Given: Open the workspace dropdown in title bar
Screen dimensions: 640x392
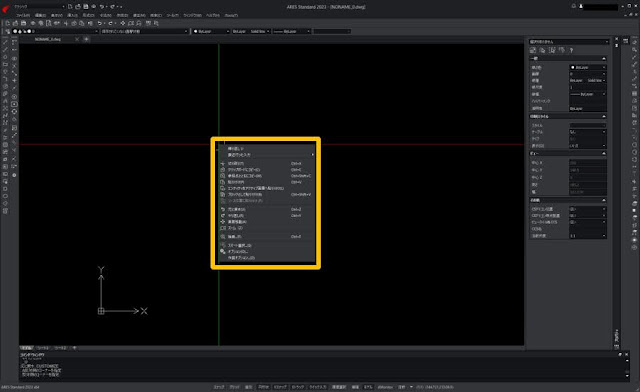Looking at the screenshot, I should (39, 7).
